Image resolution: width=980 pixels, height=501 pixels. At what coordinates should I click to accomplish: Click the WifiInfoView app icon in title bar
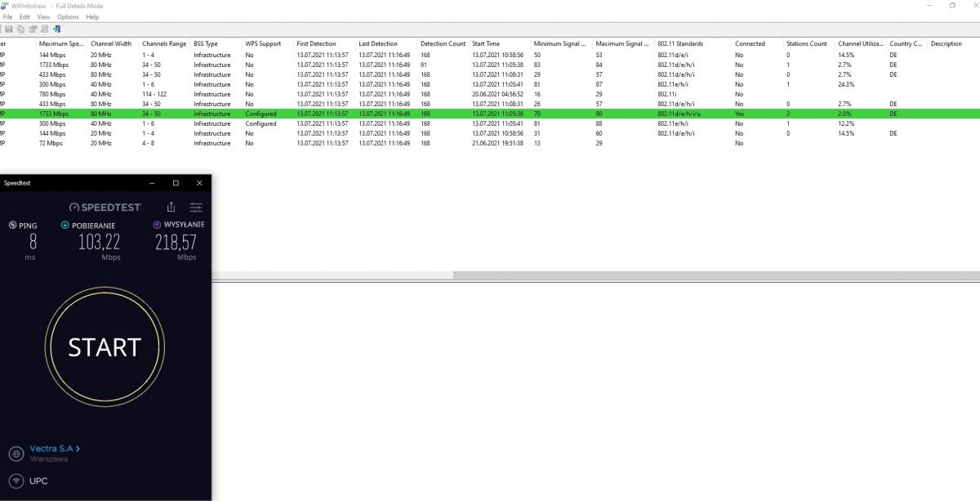point(5,6)
